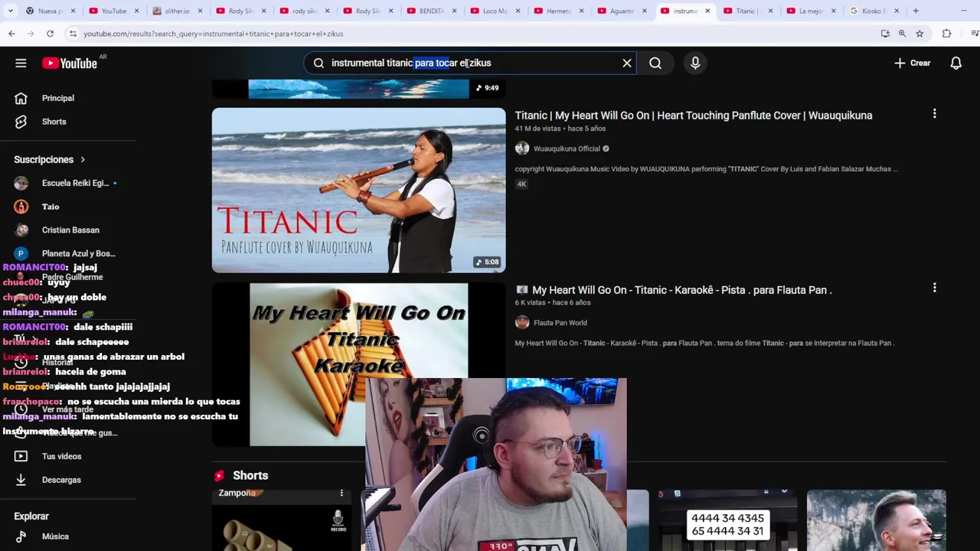Viewport: 980px width, 551px height.
Task: Go to the YouTube home logo
Action: tap(69, 64)
